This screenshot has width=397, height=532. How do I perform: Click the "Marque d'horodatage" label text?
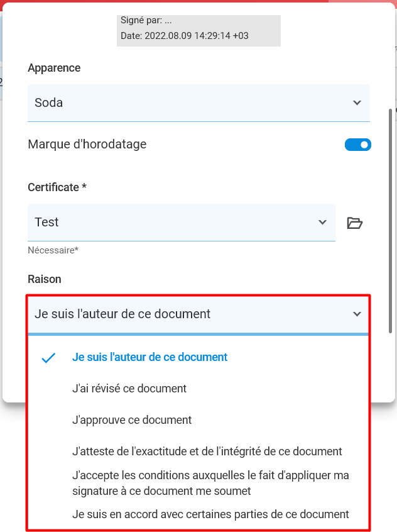(87, 144)
